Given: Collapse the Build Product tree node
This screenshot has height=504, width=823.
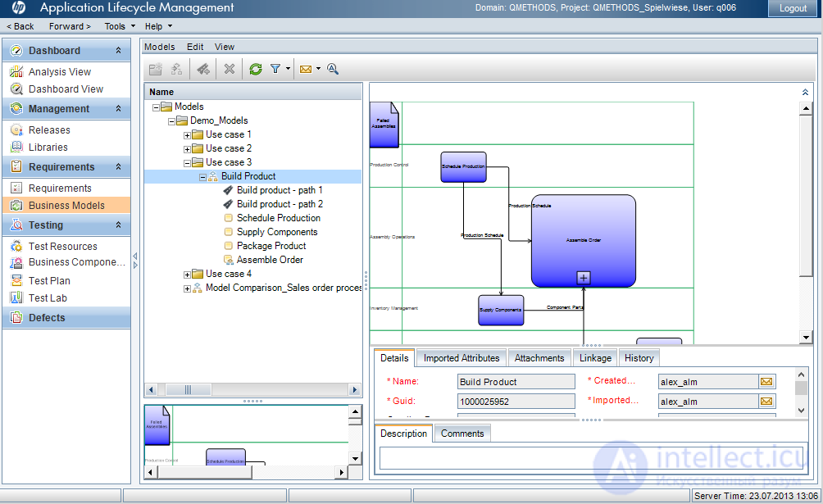Looking at the screenshot, I should pos(202,178).
